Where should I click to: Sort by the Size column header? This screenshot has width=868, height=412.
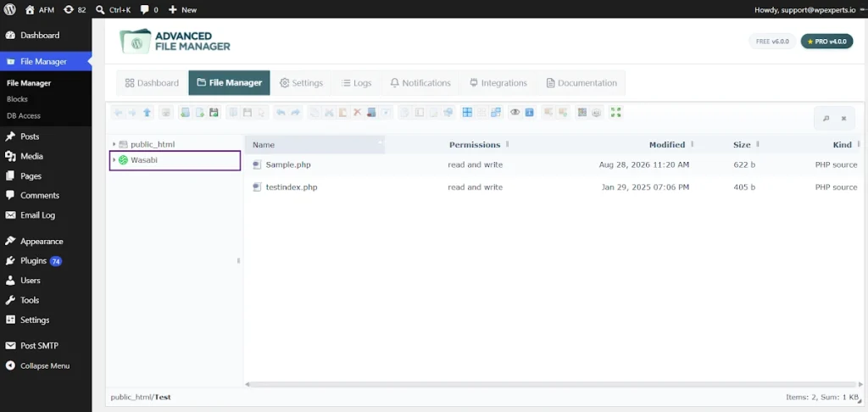point(742,144)
